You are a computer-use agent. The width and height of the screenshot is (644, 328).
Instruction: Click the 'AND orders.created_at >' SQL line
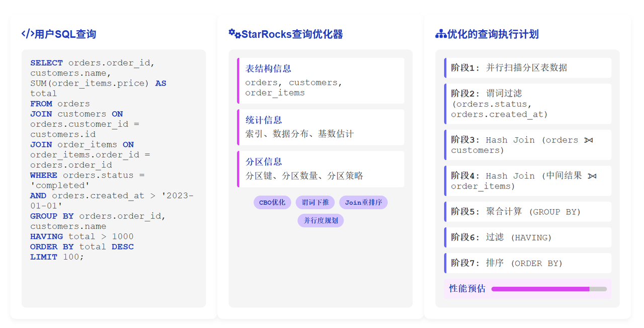[x=112, y=196]
